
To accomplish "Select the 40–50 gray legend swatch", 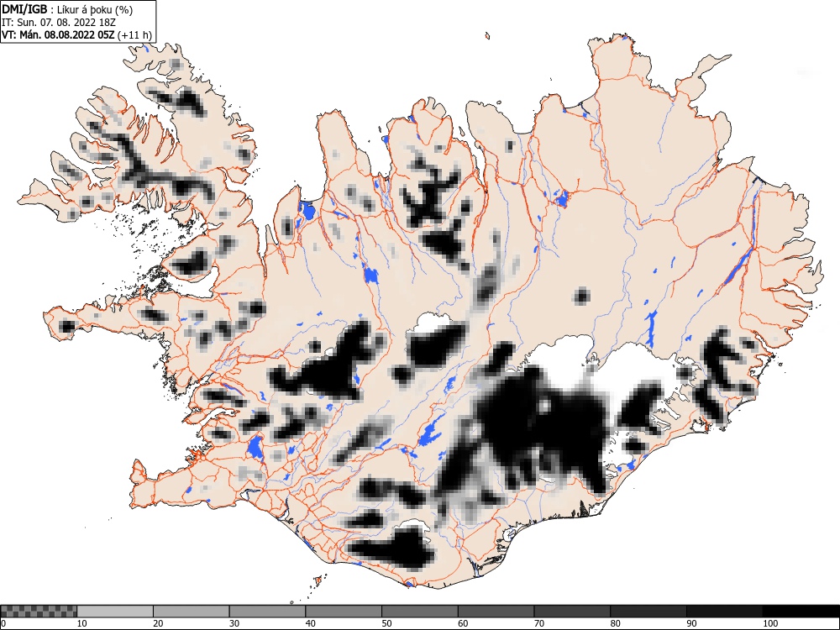I will (x=344, y=612).
